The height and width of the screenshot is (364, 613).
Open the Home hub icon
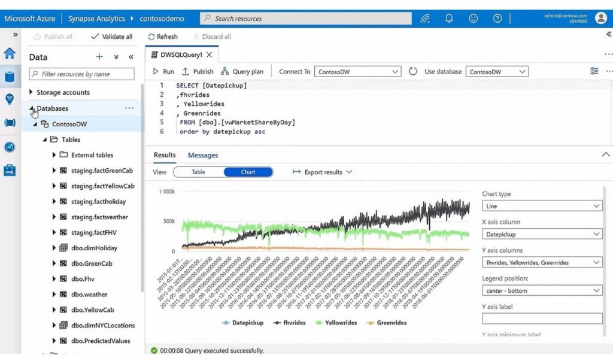pos(10,53)
